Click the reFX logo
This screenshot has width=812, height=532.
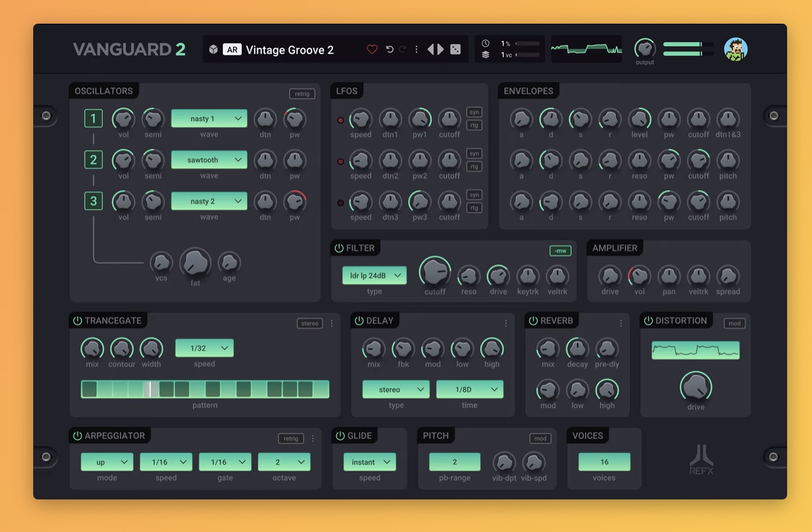click(702, 459)
